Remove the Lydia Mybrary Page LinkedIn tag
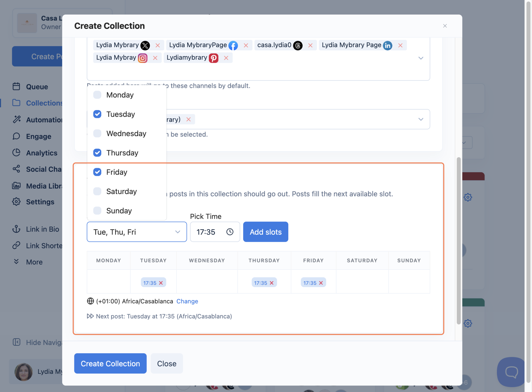 pyautogui.click(x=400, y=45)
